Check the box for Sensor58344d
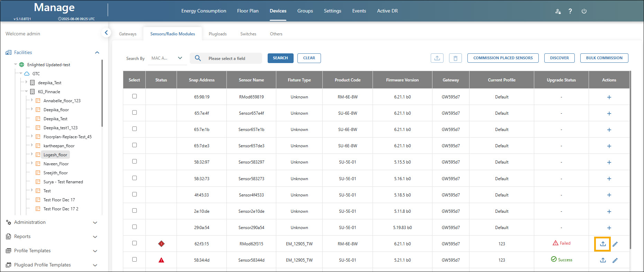 click(134, 260)
